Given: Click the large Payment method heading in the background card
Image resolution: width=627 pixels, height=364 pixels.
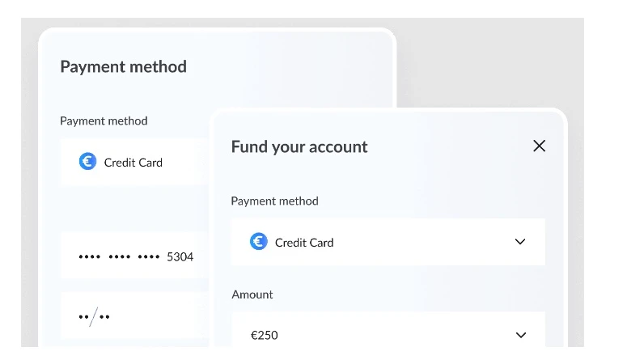Looking at the screenshot, I should pos(123,67).
